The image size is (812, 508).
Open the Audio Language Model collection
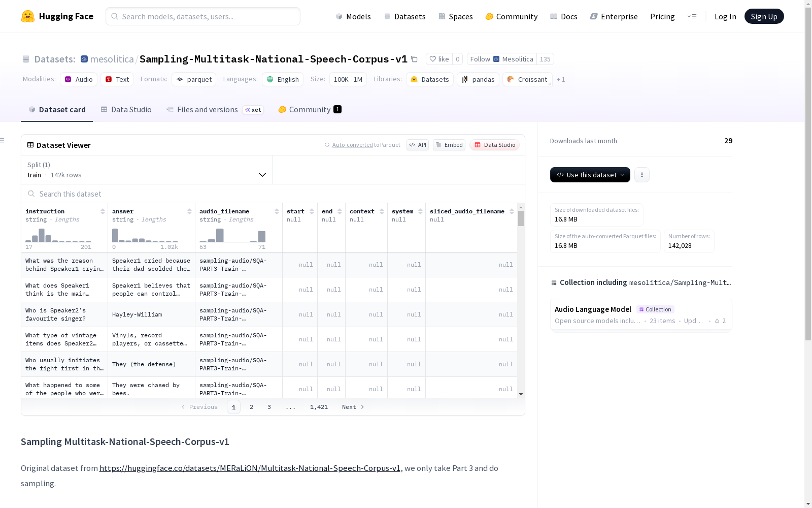[x=641, y=314]
